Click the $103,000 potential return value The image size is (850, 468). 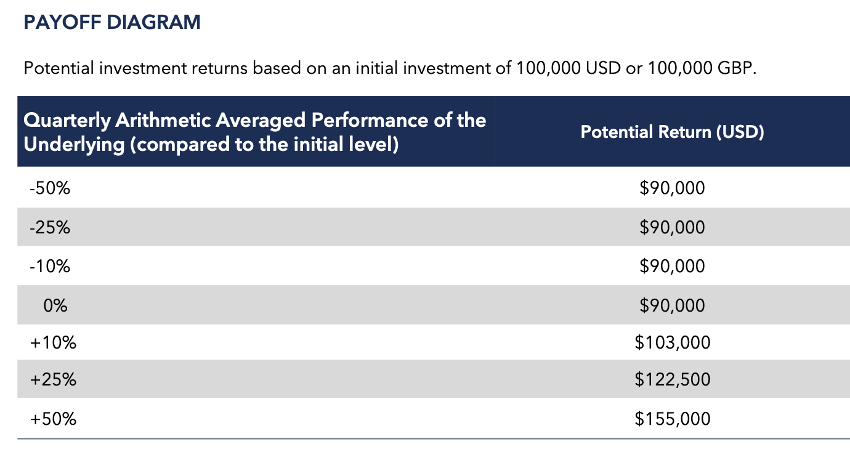672,342
